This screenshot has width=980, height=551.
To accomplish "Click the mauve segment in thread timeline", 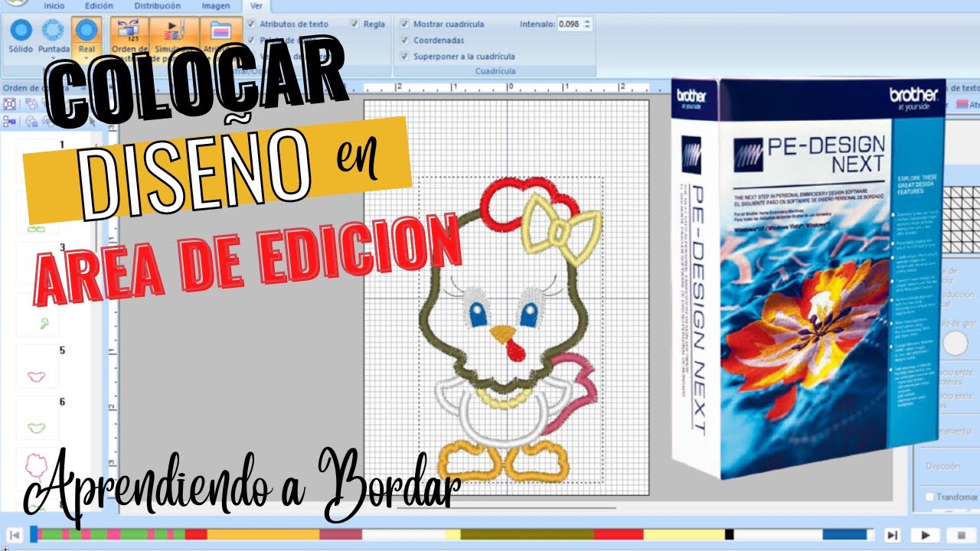I will click(x=340, y=534).
